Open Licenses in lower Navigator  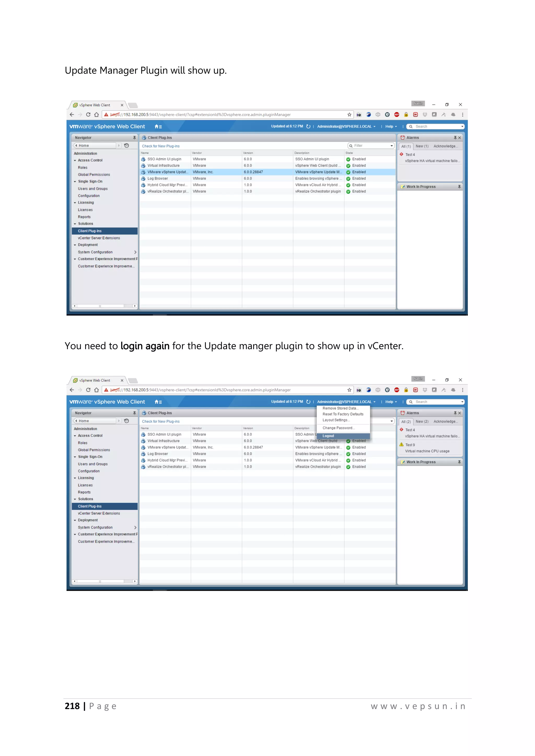tap(85, 485)
